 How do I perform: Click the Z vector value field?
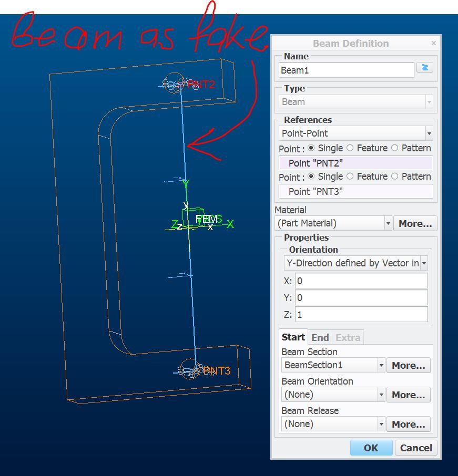361,314
